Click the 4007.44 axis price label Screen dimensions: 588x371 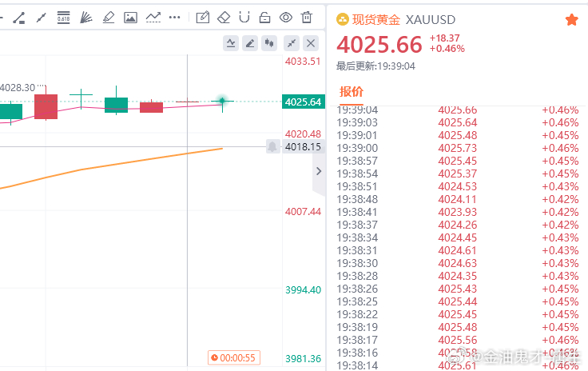pos(303,212)
